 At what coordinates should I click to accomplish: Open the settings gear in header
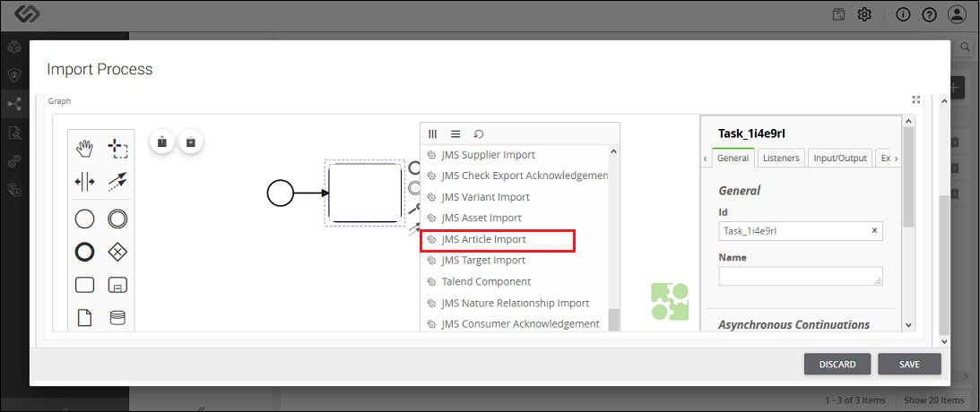(864, 14)
